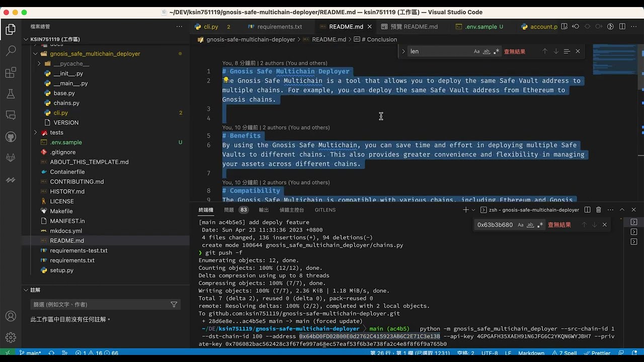This screenshot has width=644, height=362.
Task: Expand the __pycache__ folder
Action: 39,64
